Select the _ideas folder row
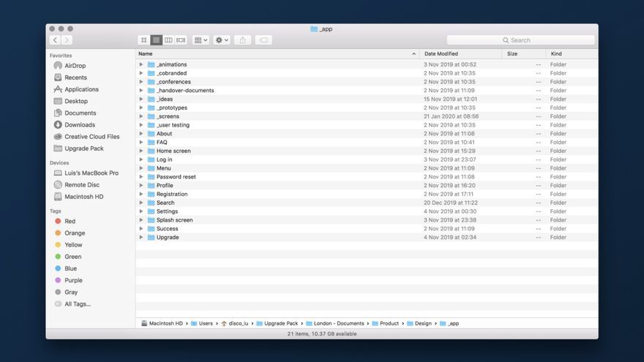 click(x=367, y=99)
